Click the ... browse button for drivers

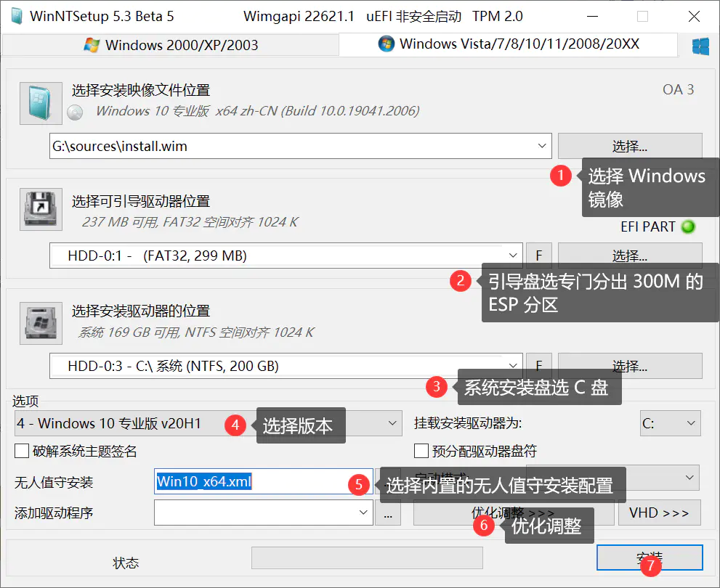click(x=388, y=513)
